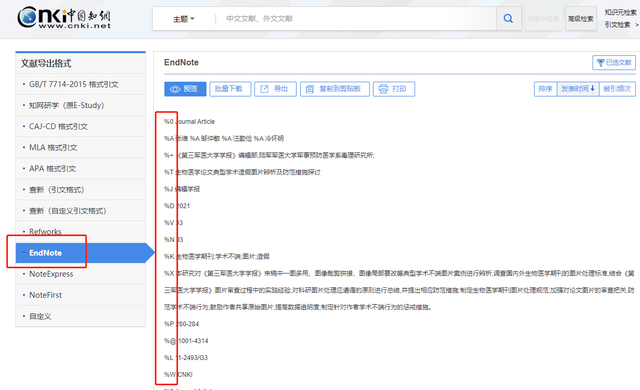Click 复制到剪贴板 copy button
Screen dimensions: 640x390
[335, 89]
